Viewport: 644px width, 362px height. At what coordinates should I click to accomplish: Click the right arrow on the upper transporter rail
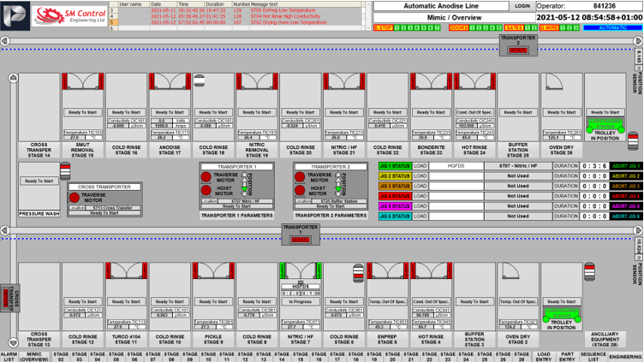638,41
